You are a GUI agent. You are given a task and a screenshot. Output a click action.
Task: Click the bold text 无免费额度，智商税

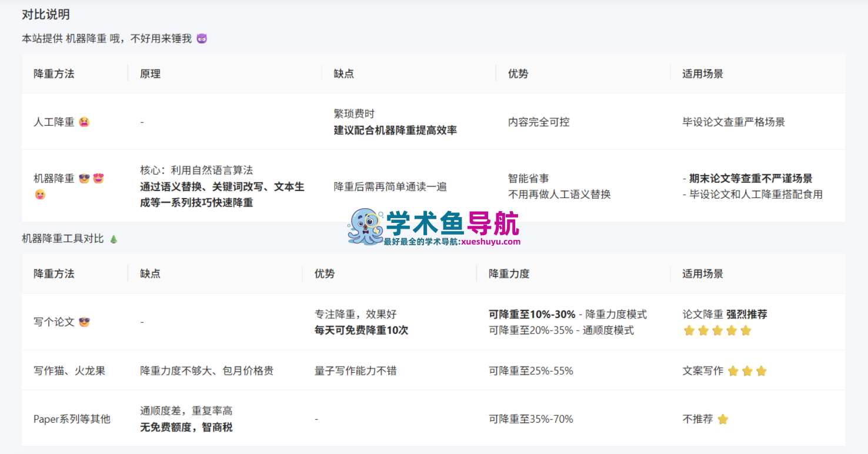pyautogui.click(x=186, y=428)
